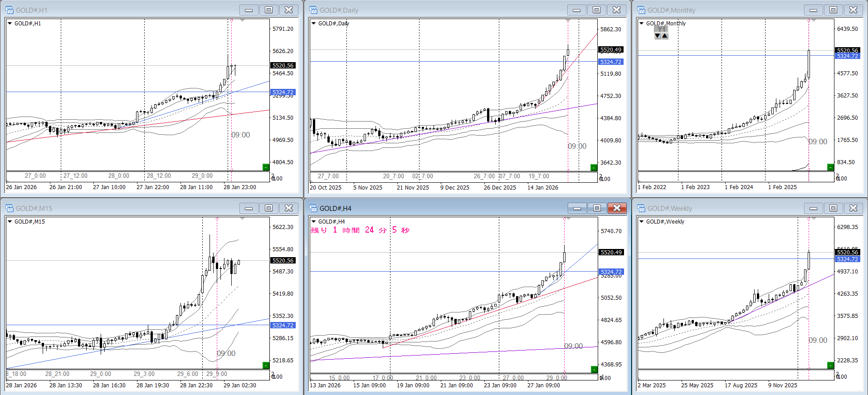The height and width of the screenshot is (395, 868).
Task: Expand the triangle next to GOLD#,Weekly label
Action: click(x=641, y=222)
